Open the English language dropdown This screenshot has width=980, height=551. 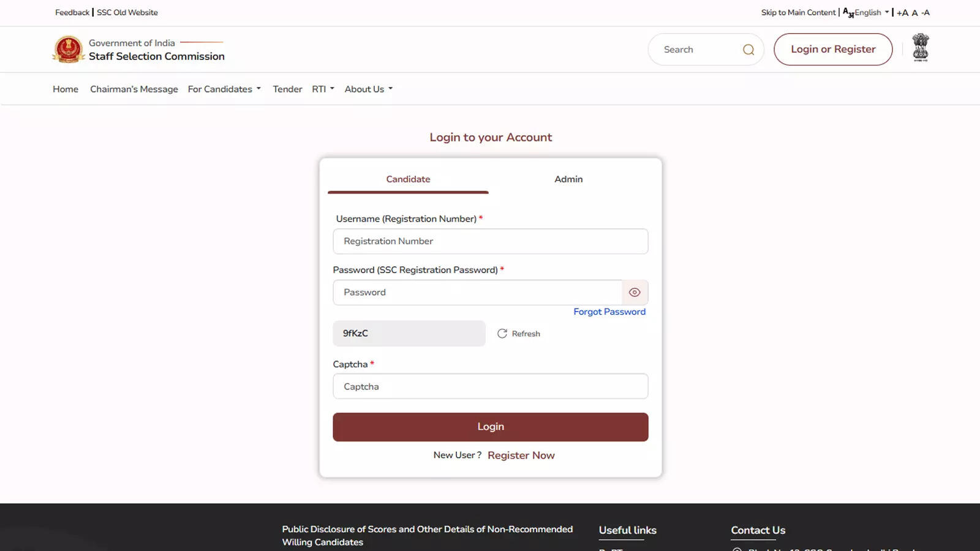coord(872,12)
